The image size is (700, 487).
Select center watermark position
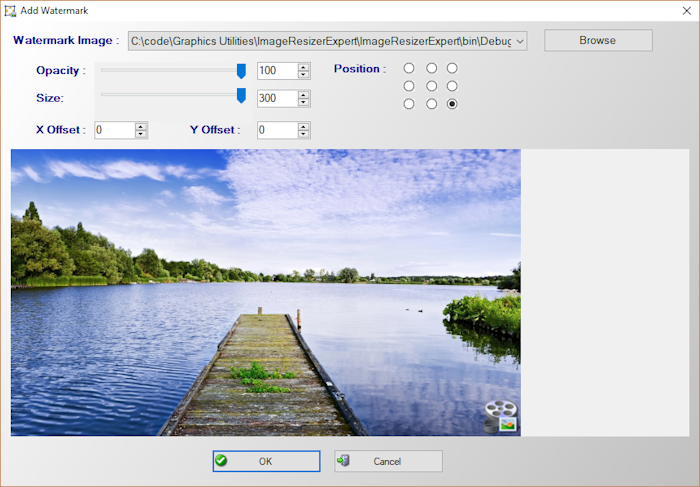pyautogui.click(x=431, y=86)
